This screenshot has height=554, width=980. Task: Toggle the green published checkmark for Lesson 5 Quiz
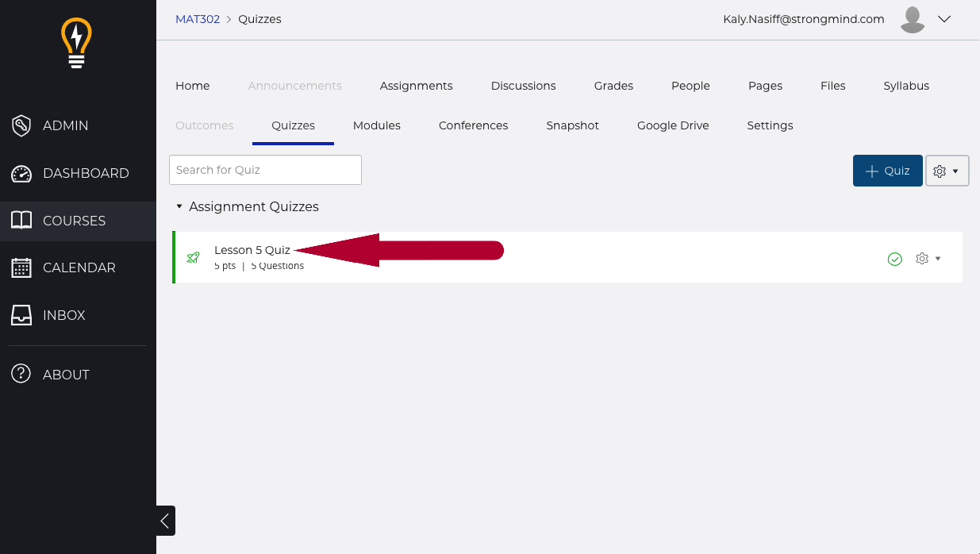(x=895, y=259)
